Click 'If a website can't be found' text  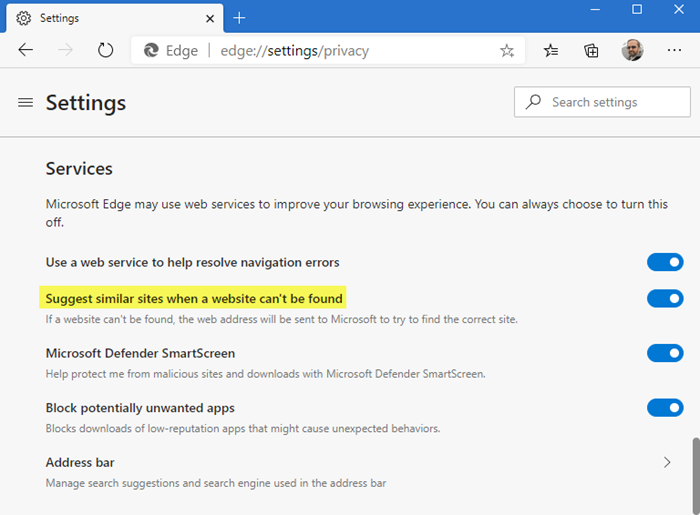pyautogui.click(x=281, y=319)
